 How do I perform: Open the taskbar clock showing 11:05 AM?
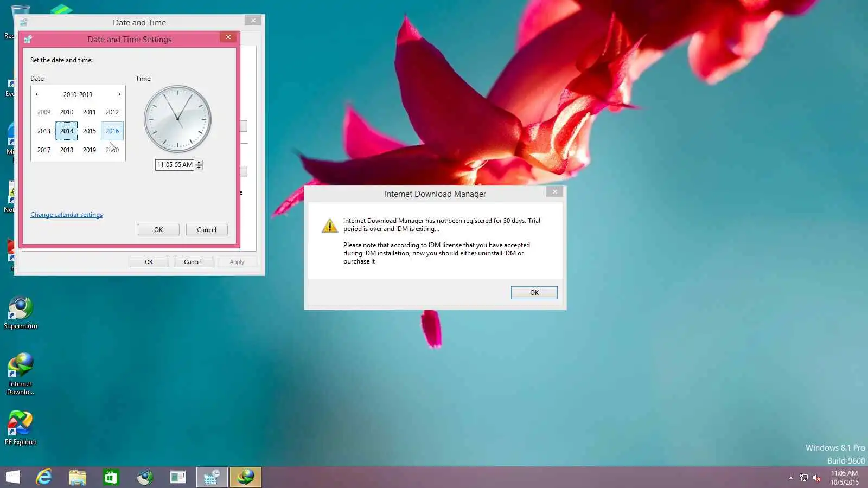click(x=845, y=477)
